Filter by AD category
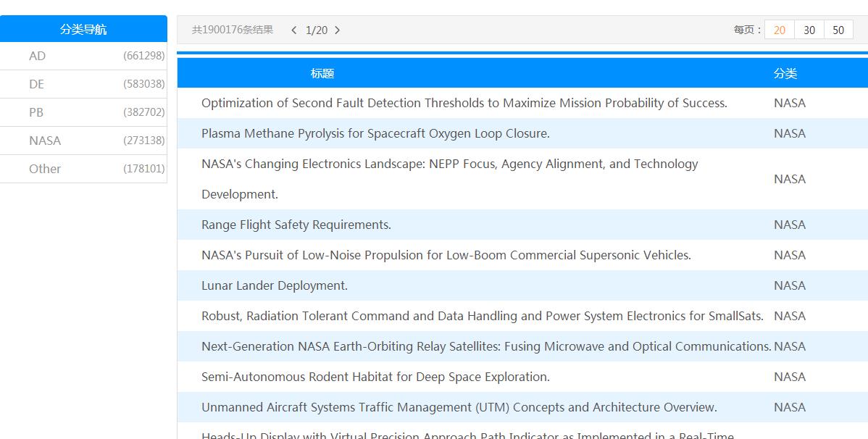Screen dimensions: 868x439 (38, 56)
